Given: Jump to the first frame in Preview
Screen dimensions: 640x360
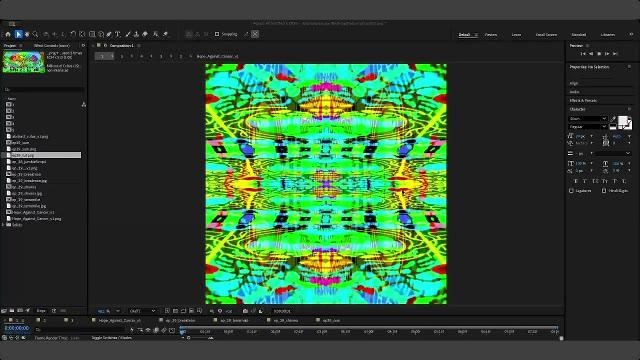Looking at the screenshot, I should point(583,54).
